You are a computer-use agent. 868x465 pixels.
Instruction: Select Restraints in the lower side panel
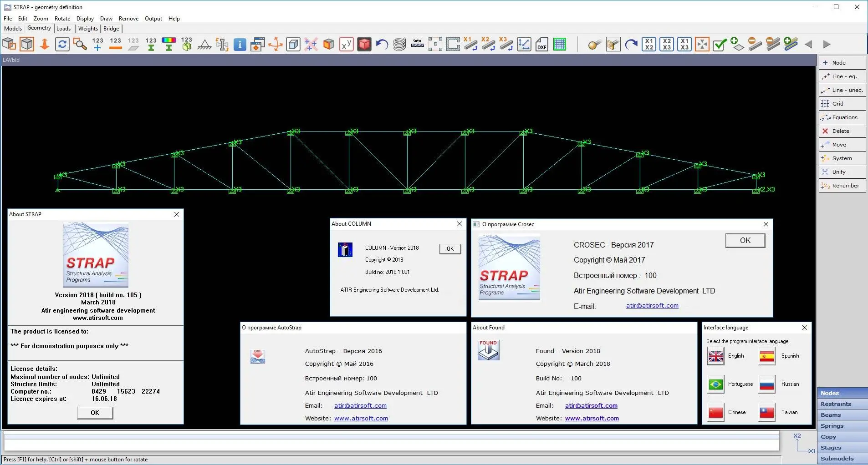click(x=842, y=404)
